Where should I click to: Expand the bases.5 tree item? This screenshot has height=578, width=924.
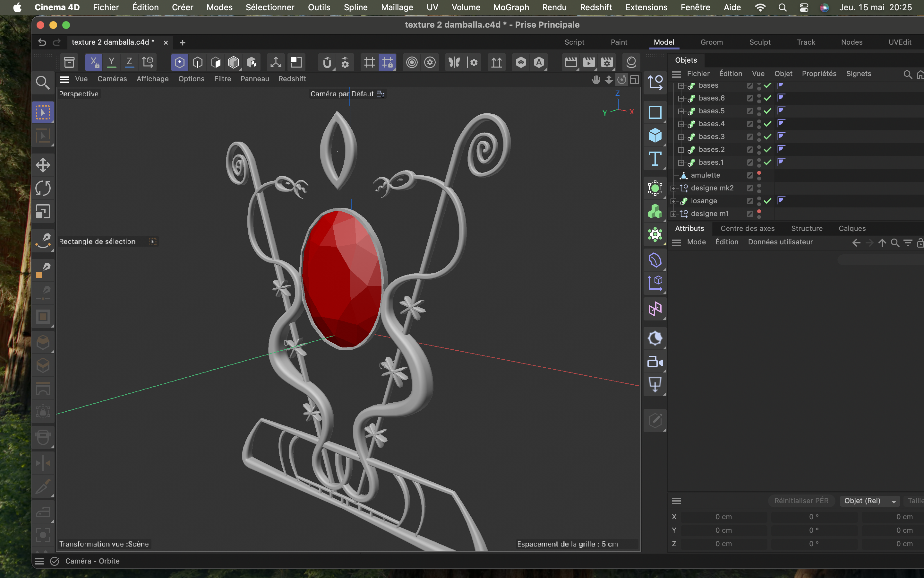tap(681, 111)
